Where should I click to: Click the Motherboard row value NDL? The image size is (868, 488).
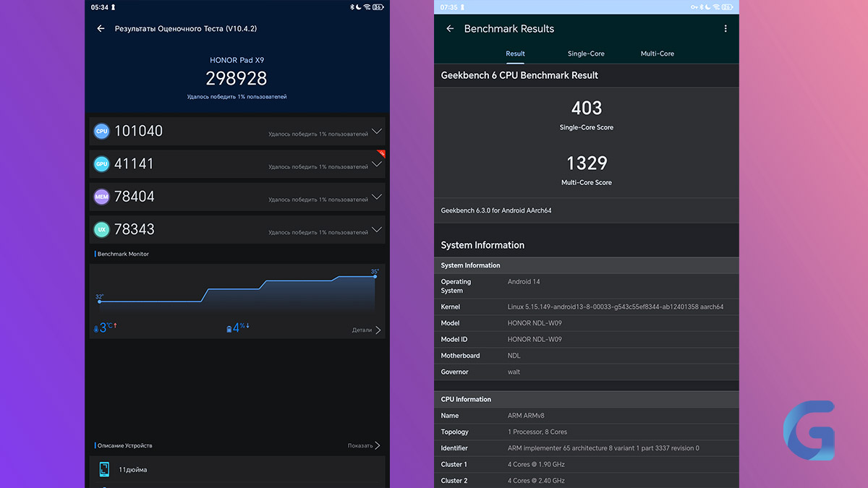tap(514, 356)
